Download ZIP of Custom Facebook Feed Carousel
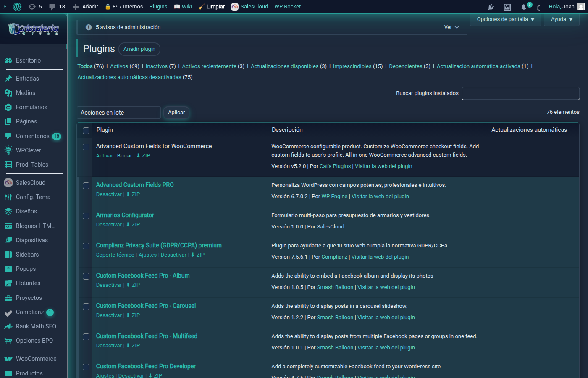This screenshot has width=588, height=378. [134, 315]
